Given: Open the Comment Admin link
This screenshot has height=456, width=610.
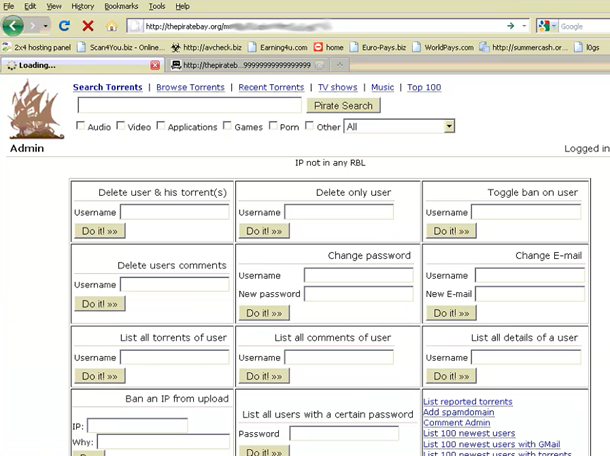Looking at the screenshot, I should tap(457, 423).
